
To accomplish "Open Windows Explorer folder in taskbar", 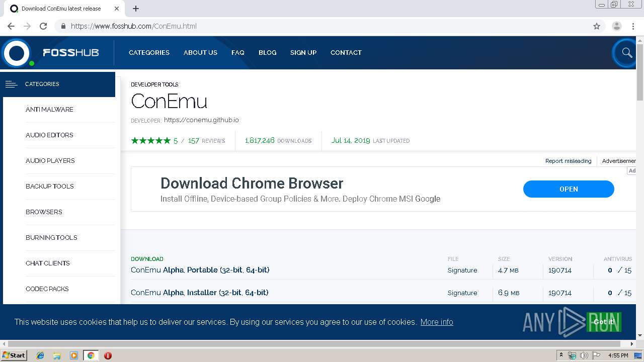I will coord(57,355).
